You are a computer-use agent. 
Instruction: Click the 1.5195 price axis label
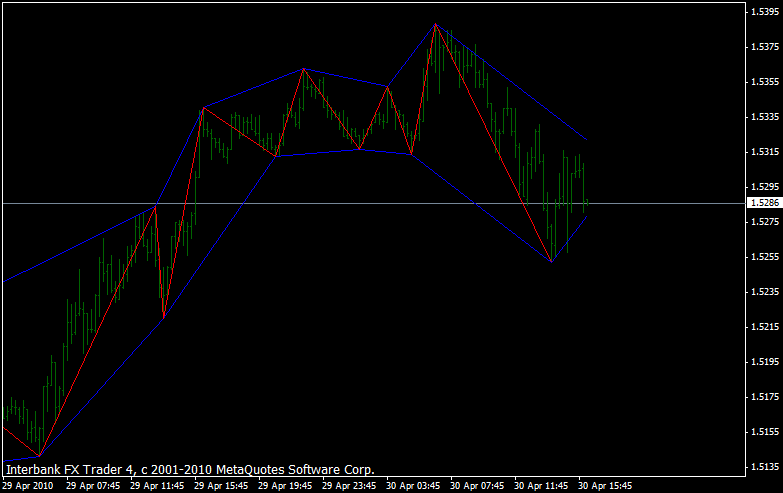click(x=765, y=362)
